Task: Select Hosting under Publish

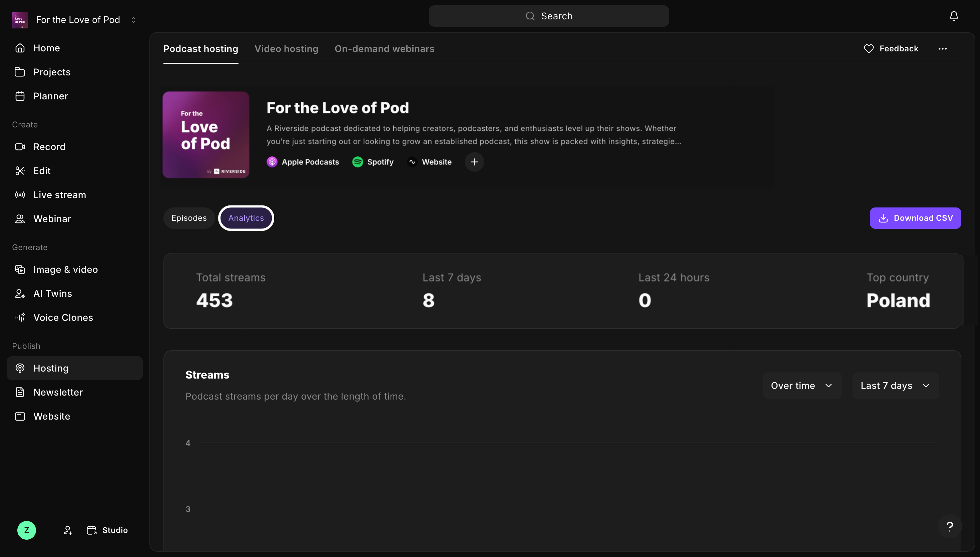Action: point(75,369)
